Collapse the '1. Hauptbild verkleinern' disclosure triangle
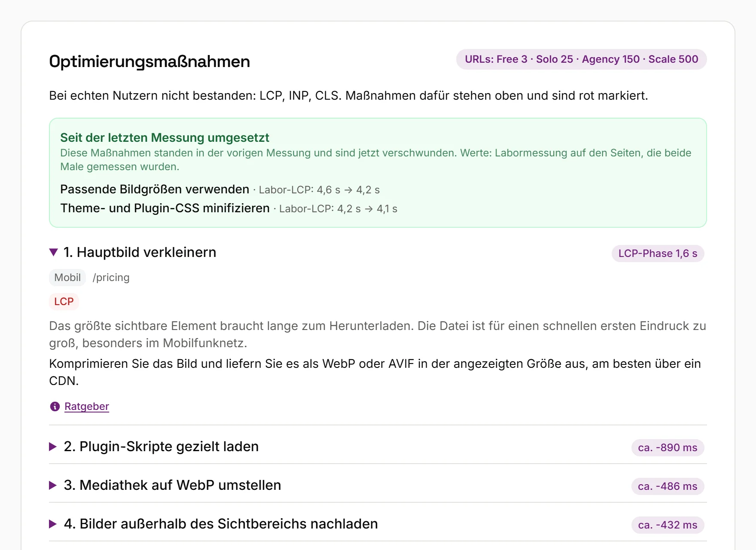Screen dimensions: 756x550 pyautogui.click(x=54, y=252)
